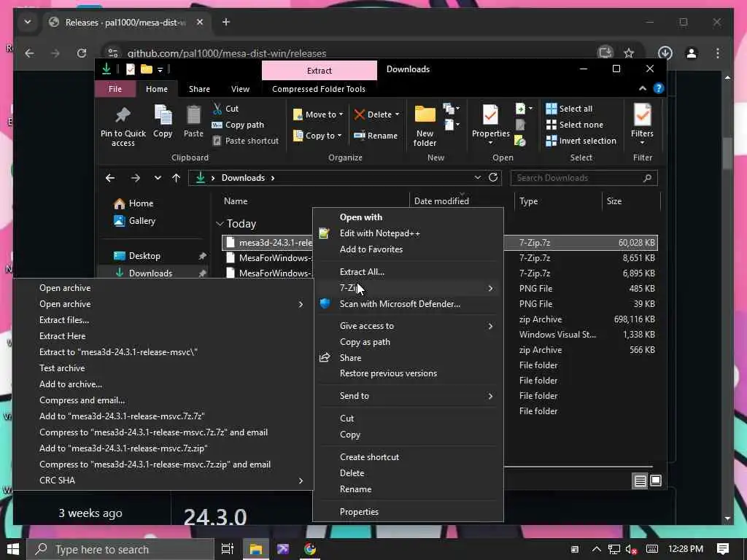The image size is (747, 560).
Task: Click Paste shortcut in ribbon
Action: click(x=245, y=141)
